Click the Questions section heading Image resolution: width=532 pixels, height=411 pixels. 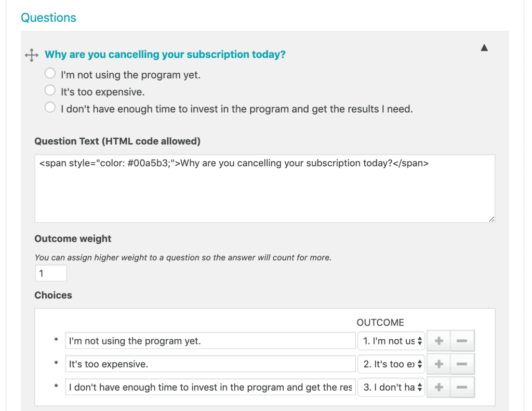tap(48, 17)
